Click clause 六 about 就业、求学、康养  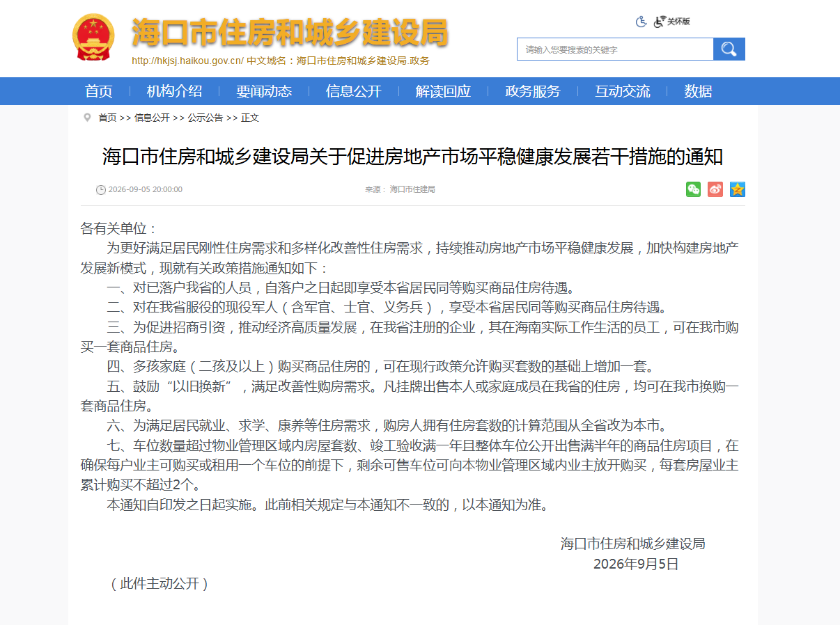(x=387, y=425)
